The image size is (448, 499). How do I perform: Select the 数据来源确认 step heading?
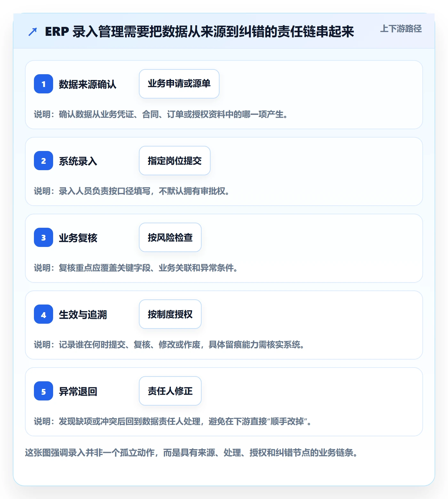point(88,84)
